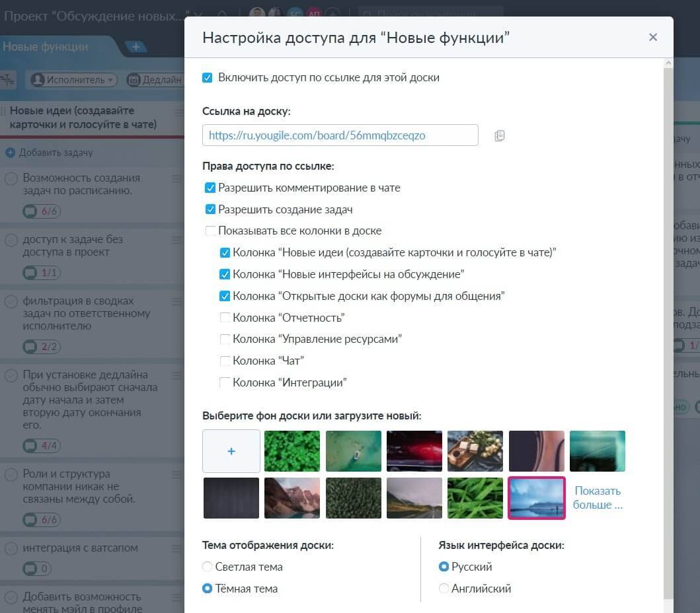The width and height of the screenshot is (700, 613).
Task: Switch to the Новые функции board tab
Action: pyautogui.click(x=46, y=47)
